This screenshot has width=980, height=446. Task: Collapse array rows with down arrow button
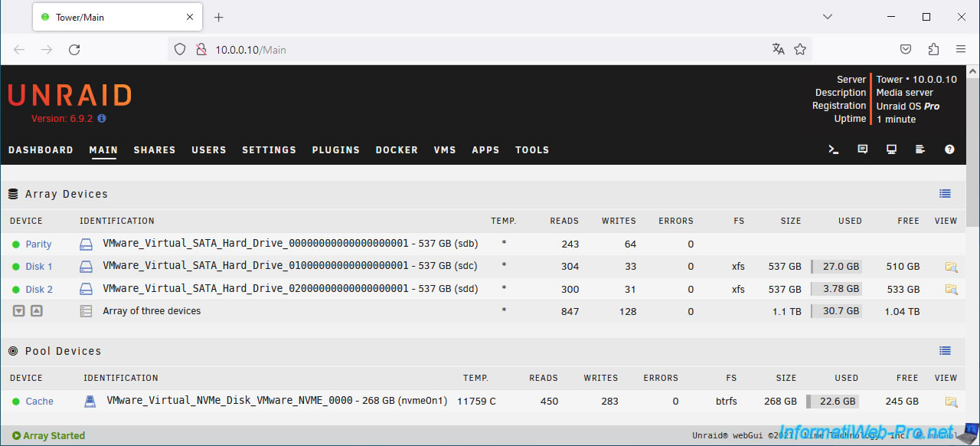(19, 311)
